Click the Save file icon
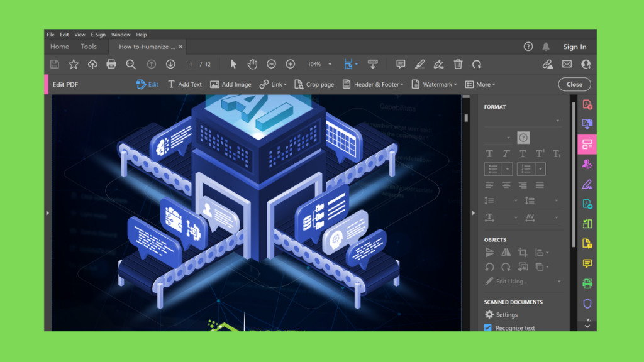 pyautogui.click(x=55, y=64)
